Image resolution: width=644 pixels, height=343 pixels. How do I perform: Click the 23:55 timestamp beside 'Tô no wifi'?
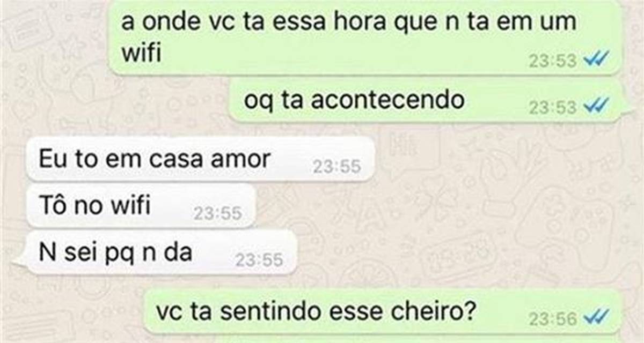pos(217,214)
